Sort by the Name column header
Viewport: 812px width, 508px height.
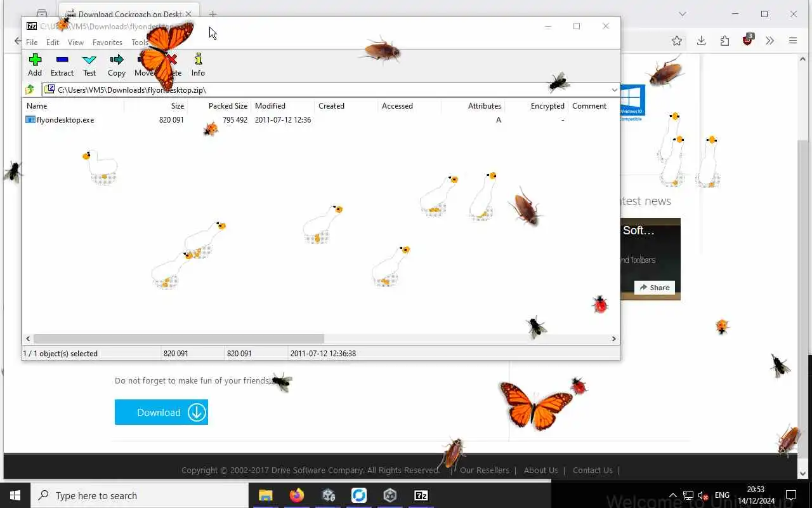pyautogui.click(x=73, y=106)
